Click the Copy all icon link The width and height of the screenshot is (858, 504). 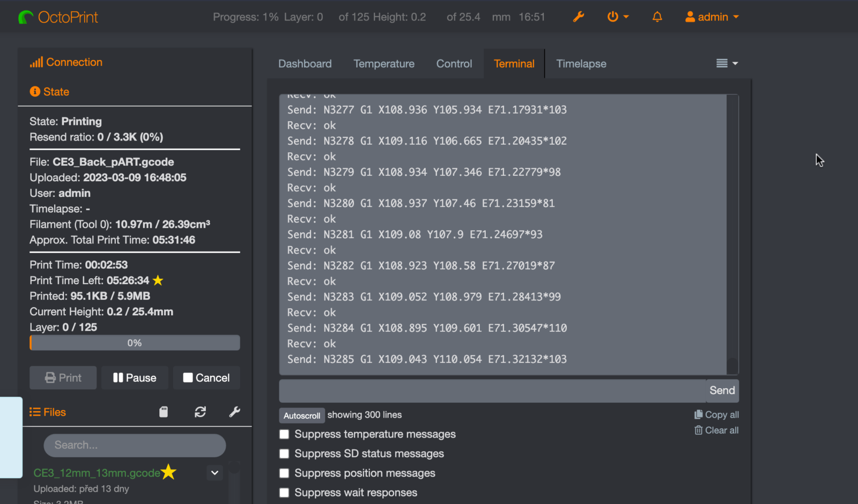point(716,414)
